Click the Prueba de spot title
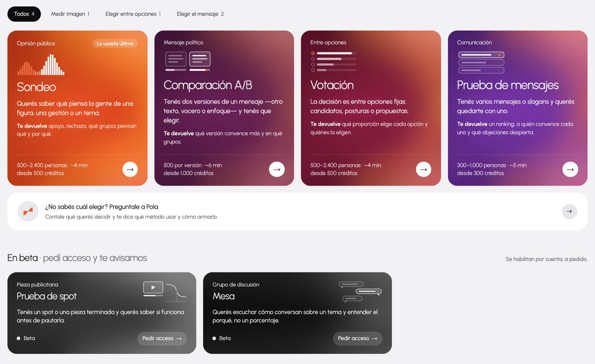 point(46,296)
